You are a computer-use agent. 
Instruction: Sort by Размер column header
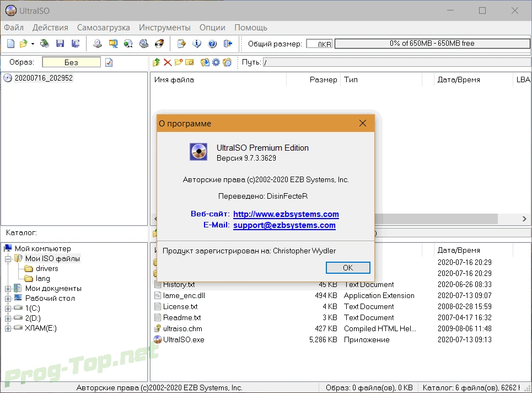[x=314, y=80]
